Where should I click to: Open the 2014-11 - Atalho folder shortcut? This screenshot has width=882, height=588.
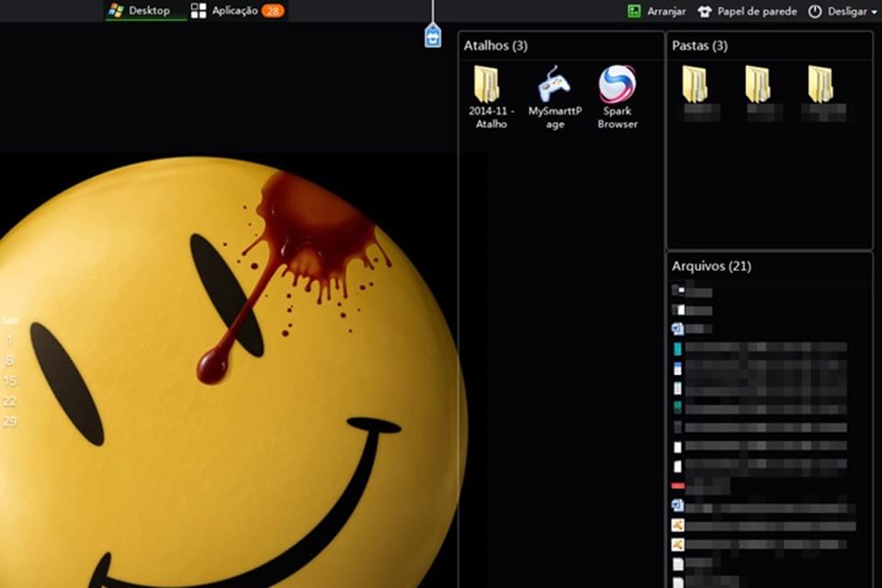[487, 85]
